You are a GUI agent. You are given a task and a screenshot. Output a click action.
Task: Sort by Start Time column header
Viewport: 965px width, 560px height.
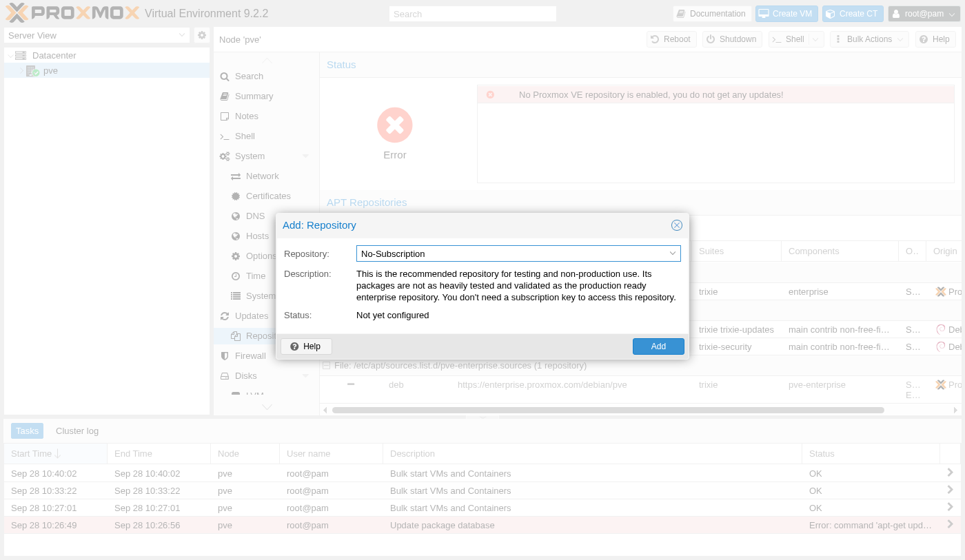click(x=55, y=454)
